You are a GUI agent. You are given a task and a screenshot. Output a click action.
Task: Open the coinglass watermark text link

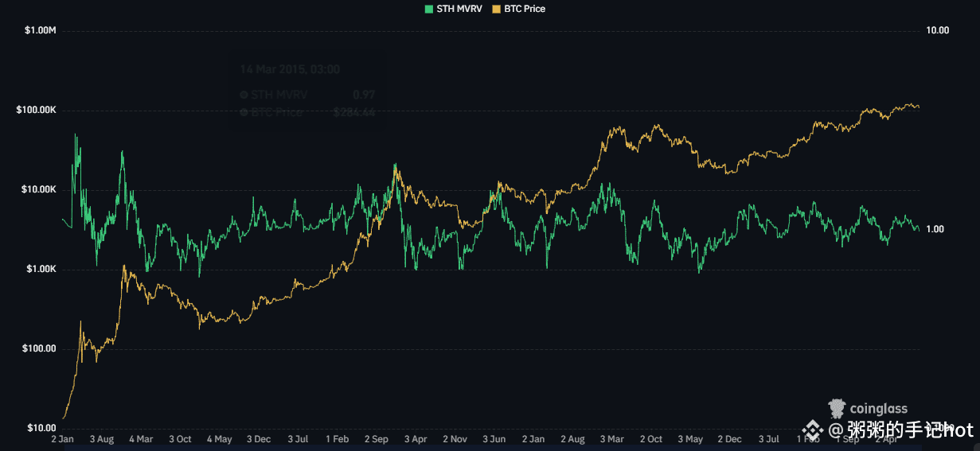tap(878, 409)
